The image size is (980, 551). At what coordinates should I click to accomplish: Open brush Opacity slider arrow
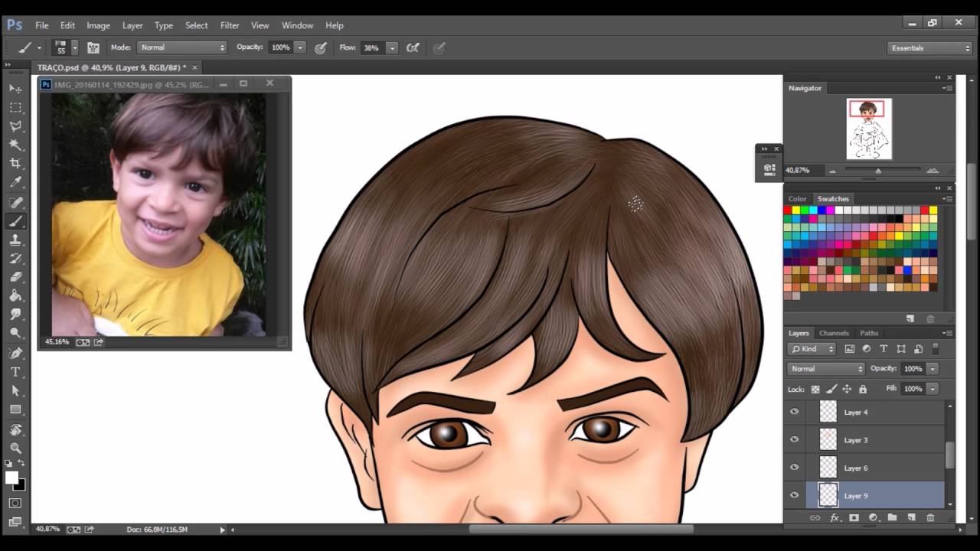pyautogui.click(x=300, y=47)
